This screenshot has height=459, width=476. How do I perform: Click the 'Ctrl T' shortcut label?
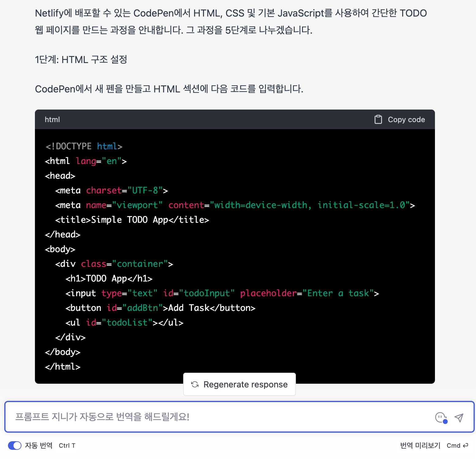(67, 446)
